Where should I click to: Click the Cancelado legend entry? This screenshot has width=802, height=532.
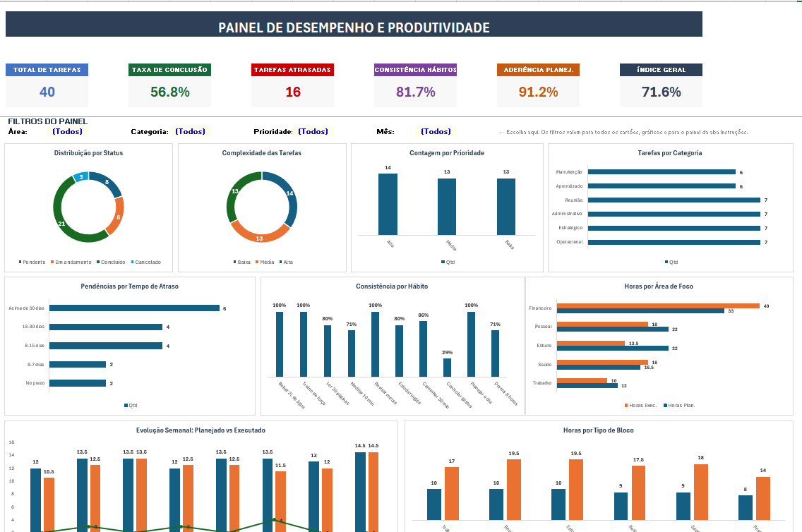click(145, 262)
